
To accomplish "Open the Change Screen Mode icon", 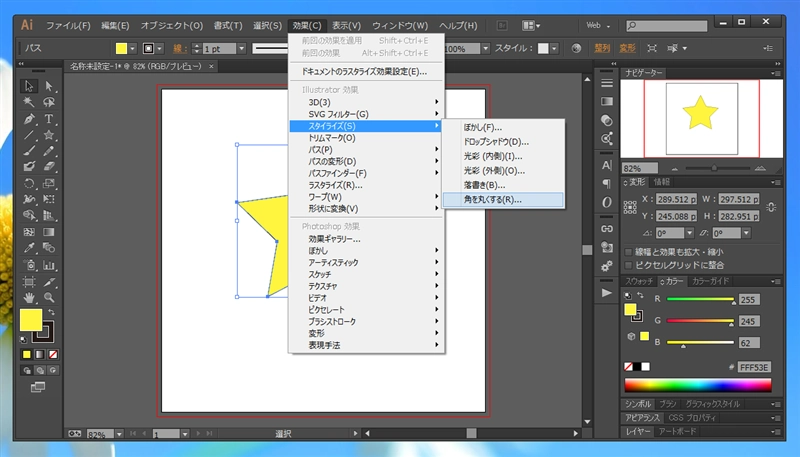I will 38,387.
